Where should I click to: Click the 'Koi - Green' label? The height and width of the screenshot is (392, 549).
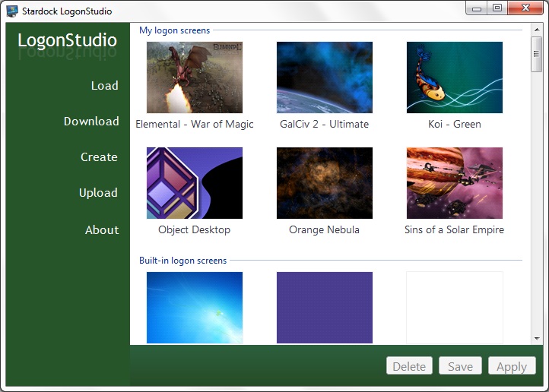point(455,124)
